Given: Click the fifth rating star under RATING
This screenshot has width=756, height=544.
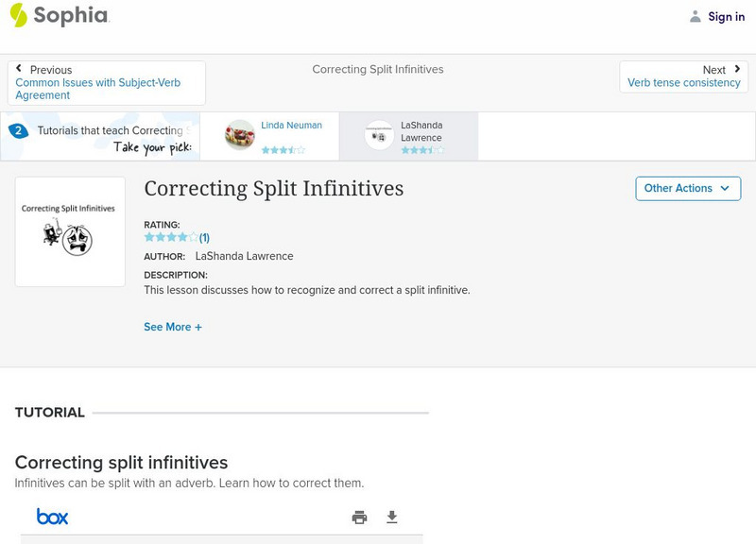Looking at the screenshot, I should point(192,236).
